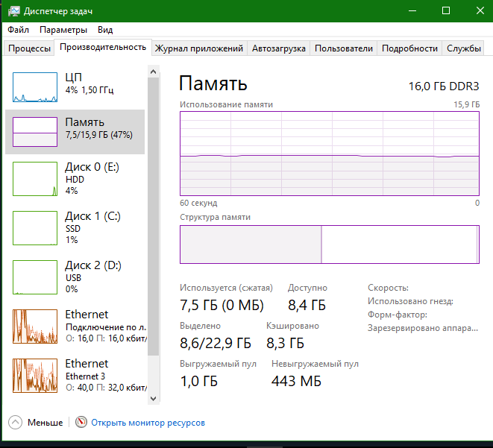
Task: Click the Скорость: label
Action: [x=388, y=288]
